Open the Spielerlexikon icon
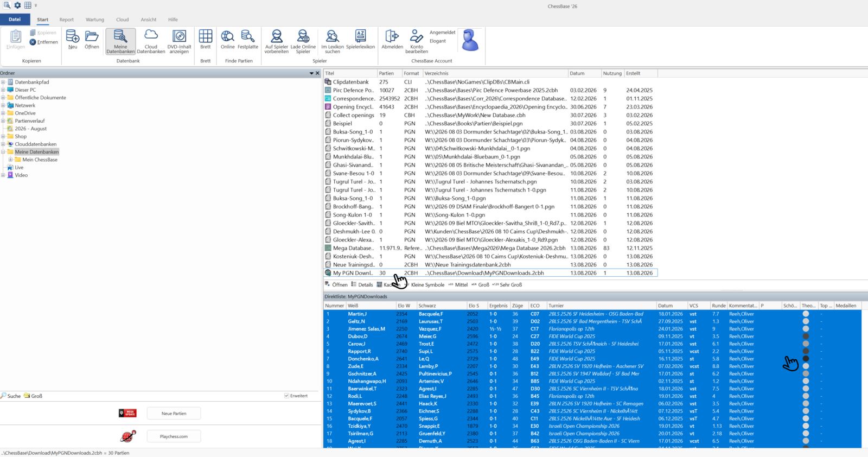868x457 pixels. coord(360,39)
